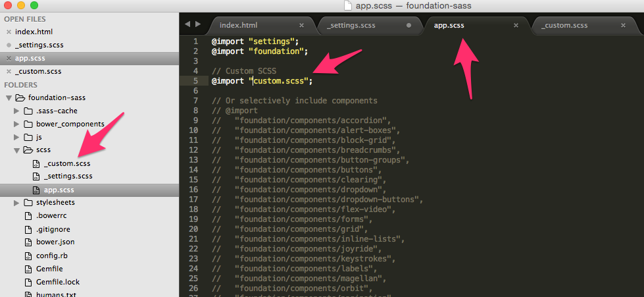Click the "// Custom SCSS" comment line
The height and width of the screenshot is (297, 644).
click(244, 71)
